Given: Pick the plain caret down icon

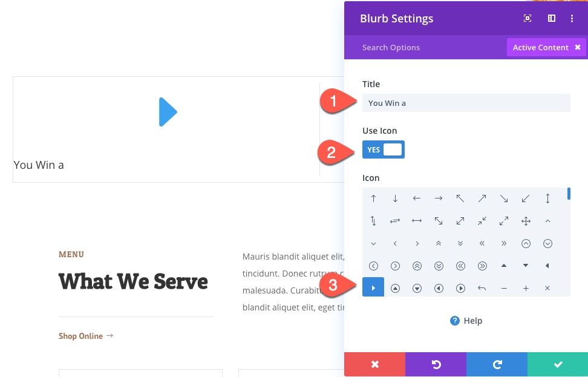Looking at the screenshot, I should coord(373,243).
